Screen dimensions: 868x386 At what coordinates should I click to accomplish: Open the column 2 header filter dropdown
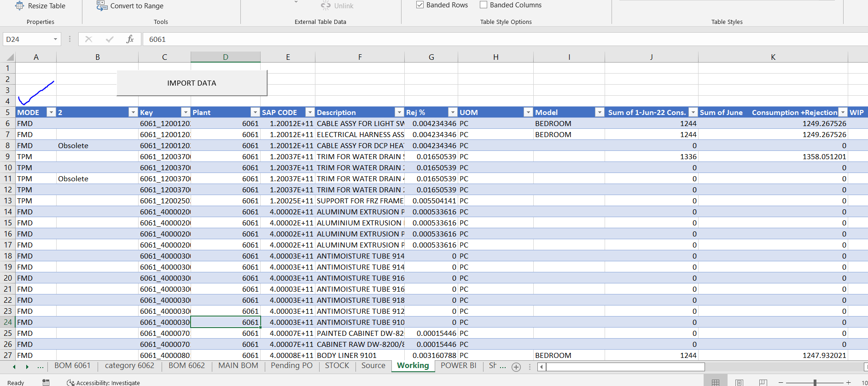point(133,112)
